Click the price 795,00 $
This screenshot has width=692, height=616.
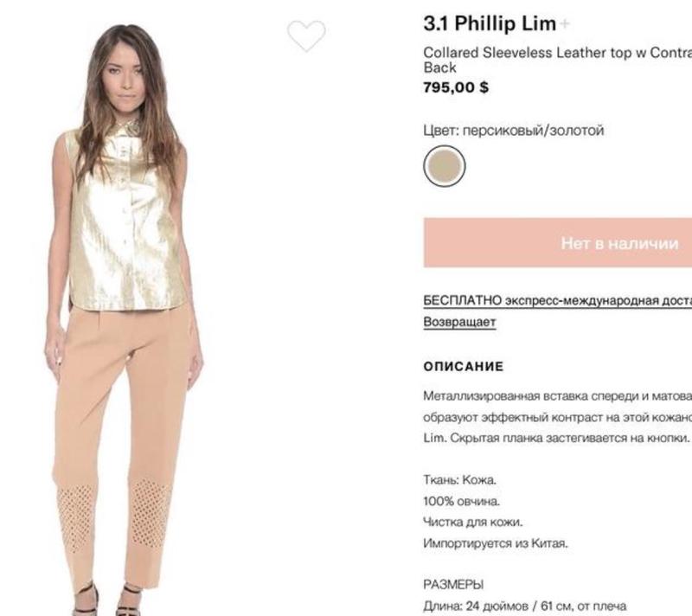pos(456,87)
